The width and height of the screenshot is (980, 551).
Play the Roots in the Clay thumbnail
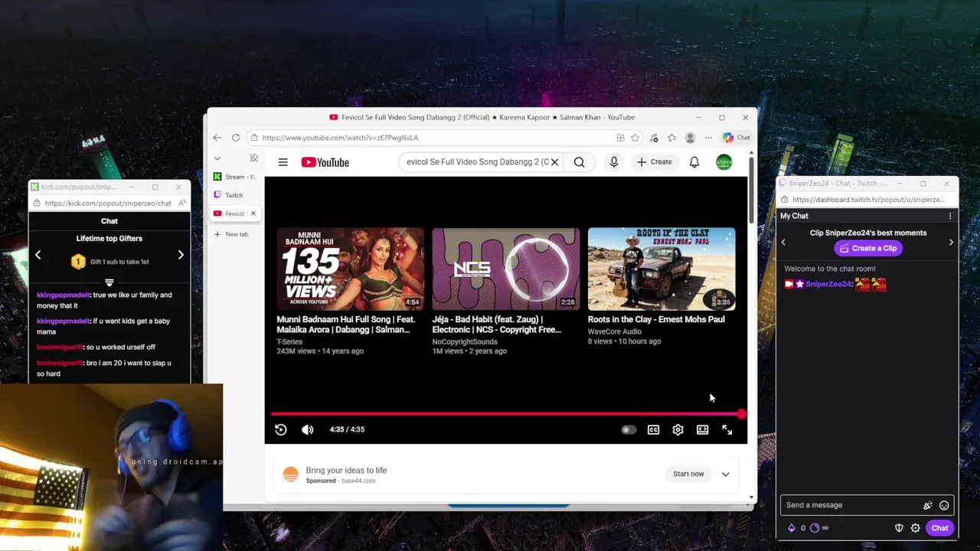coord(661,269)
